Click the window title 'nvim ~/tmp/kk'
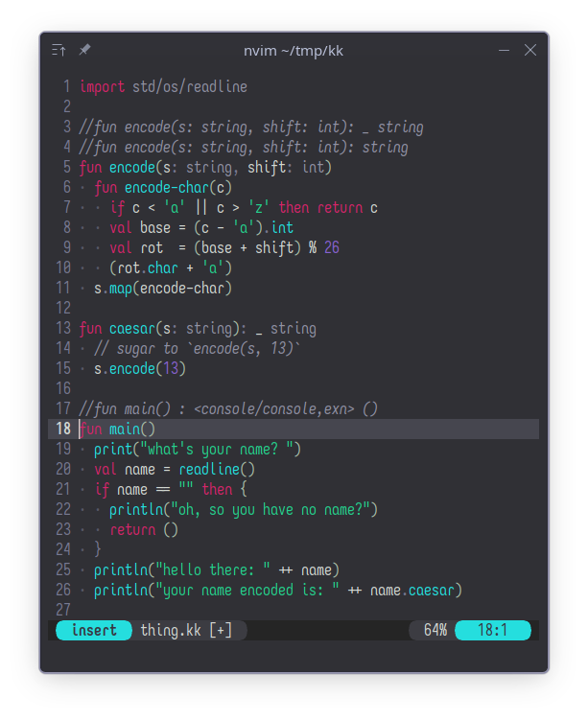The width and height of the screenshot is (588, 720). click(x=294, y=51)
